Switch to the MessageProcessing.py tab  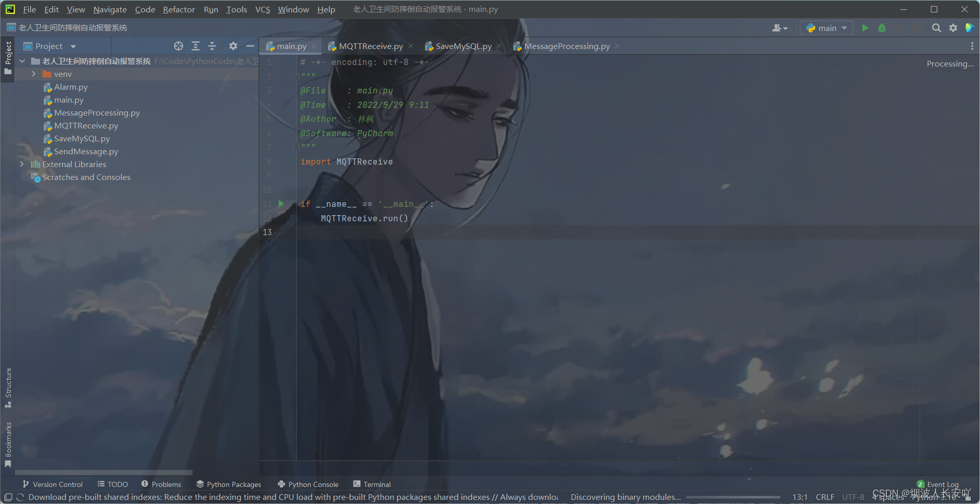click(x=567, y=46)
